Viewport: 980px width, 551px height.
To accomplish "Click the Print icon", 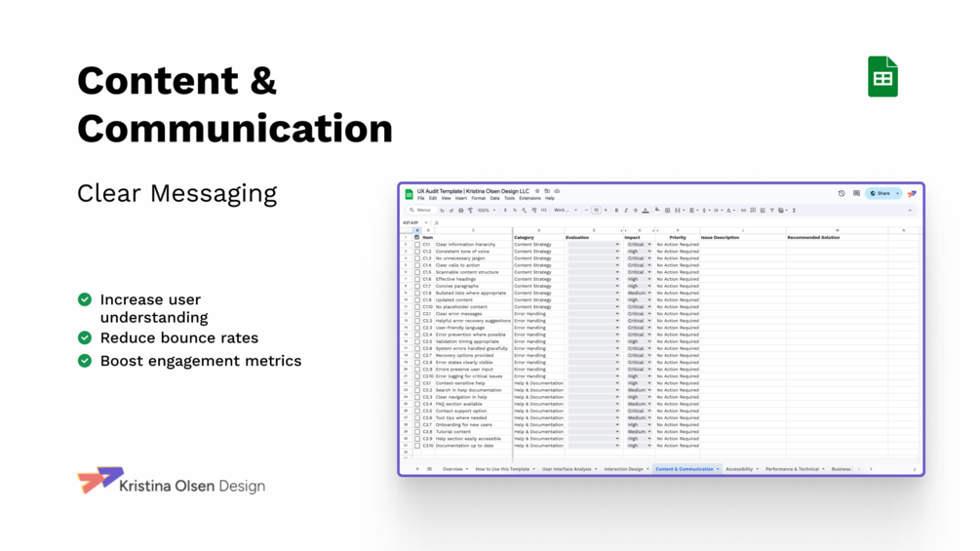I will 461,210.
